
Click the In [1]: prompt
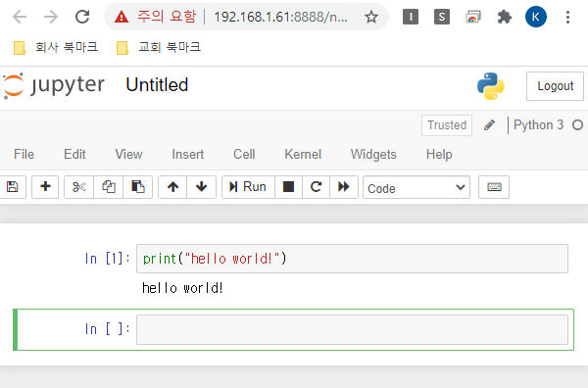[x=107, y=259]
